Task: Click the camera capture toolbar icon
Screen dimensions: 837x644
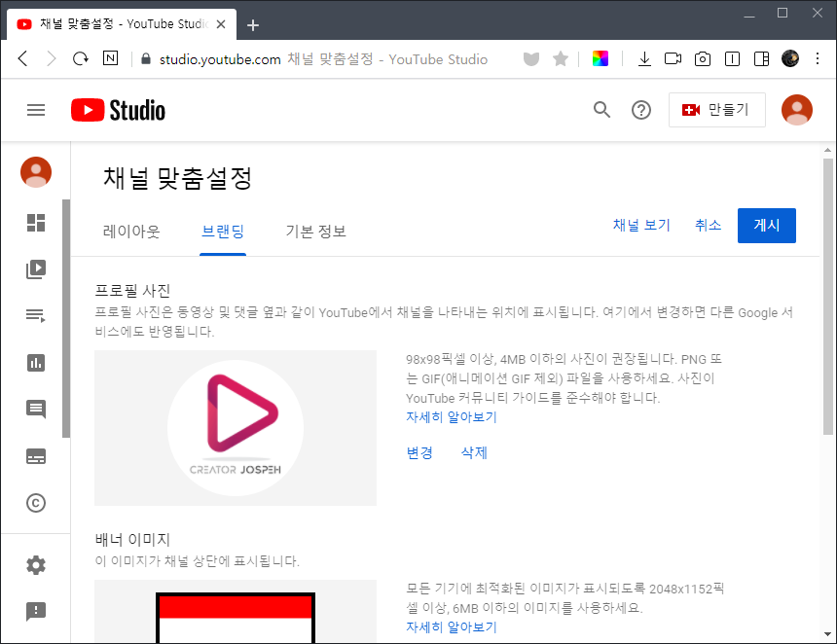Action: click(x=703, y=58)
